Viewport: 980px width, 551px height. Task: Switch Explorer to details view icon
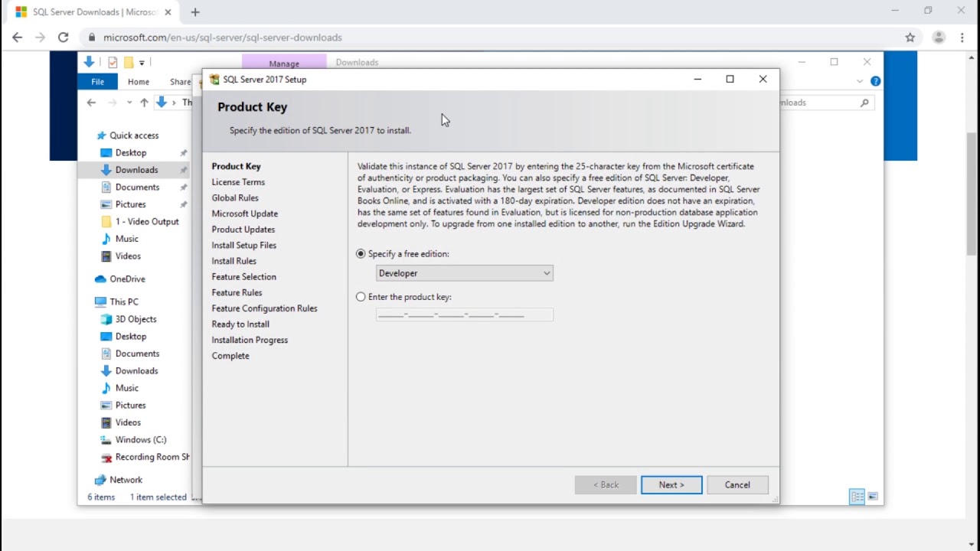[x=857, y=497]
